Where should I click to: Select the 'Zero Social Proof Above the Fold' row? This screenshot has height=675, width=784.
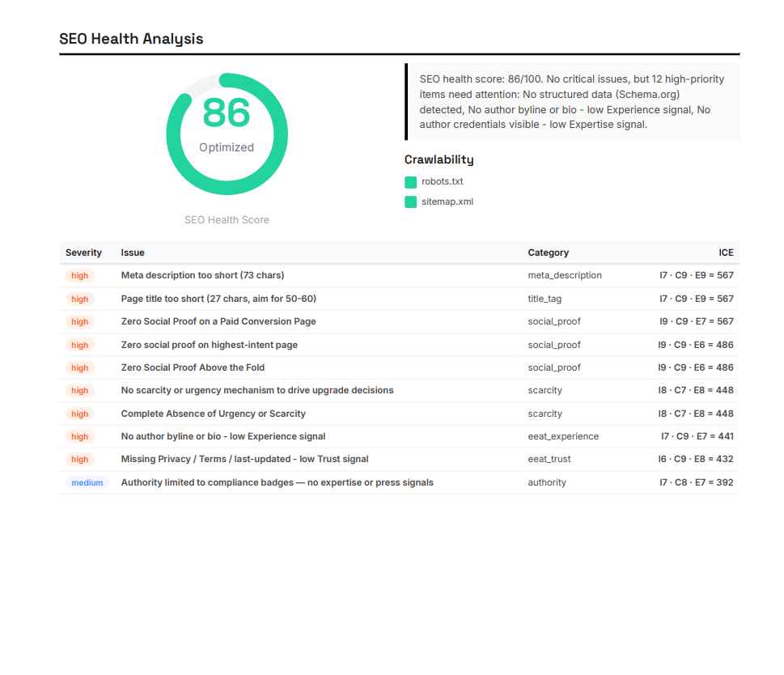coord(193,367)
